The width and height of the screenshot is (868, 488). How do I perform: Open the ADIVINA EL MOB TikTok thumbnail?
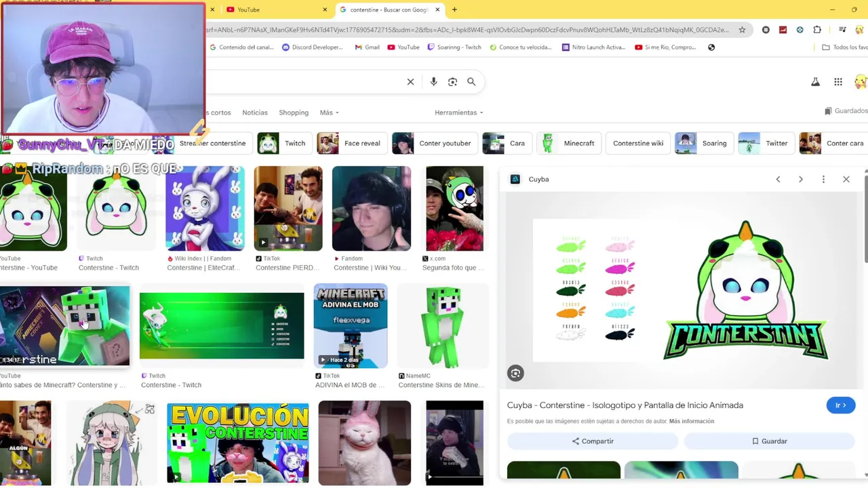click(351, 326)
